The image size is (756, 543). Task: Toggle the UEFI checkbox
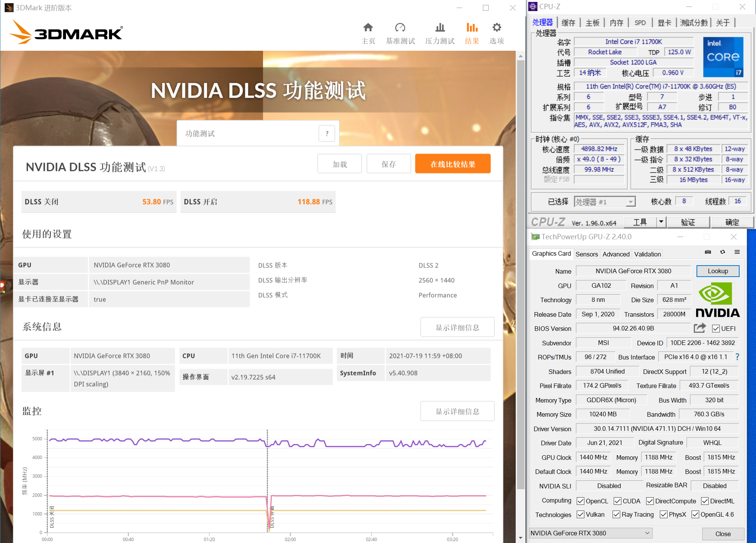[x=716, y=329]
